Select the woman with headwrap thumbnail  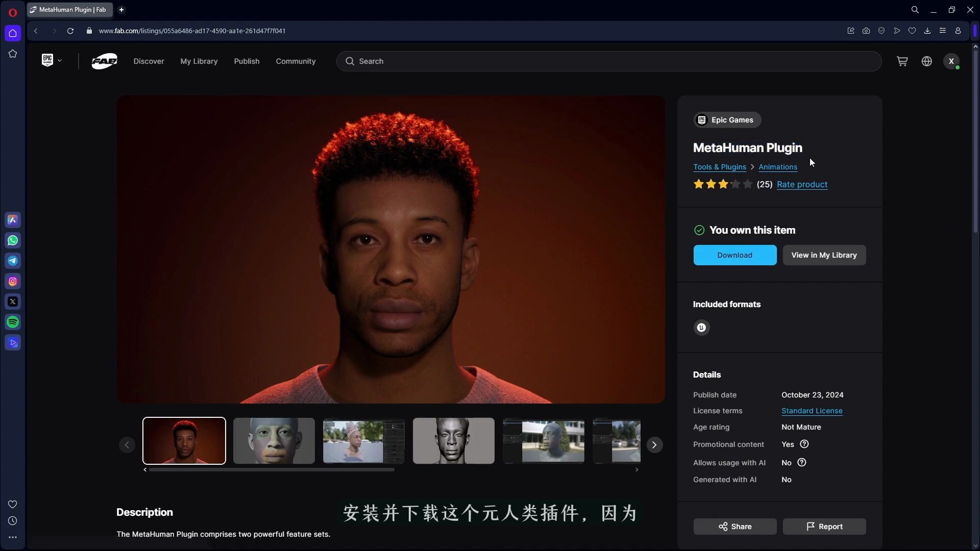(x=364, y=441)
